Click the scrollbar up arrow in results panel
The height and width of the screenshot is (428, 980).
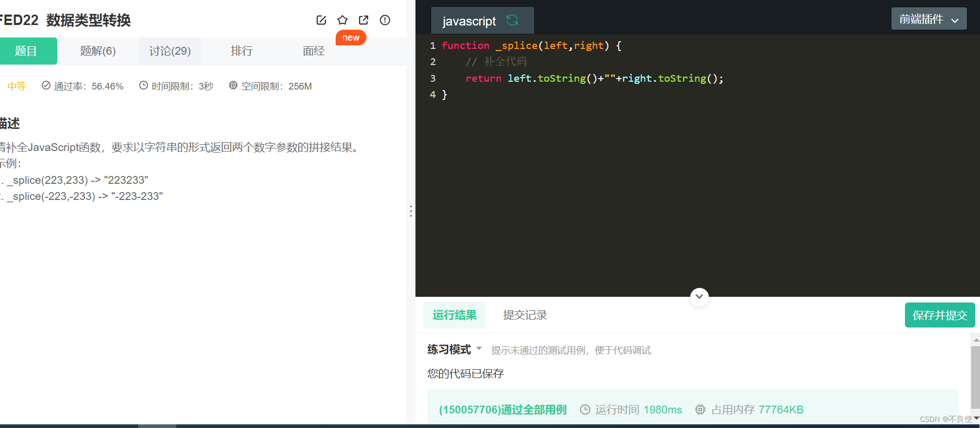(x=976, y=339)
